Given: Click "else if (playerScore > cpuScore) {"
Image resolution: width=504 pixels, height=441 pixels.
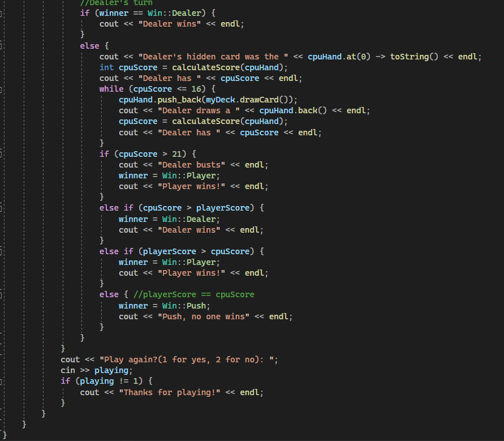Looking at the screenshot, I should (182, 251).
